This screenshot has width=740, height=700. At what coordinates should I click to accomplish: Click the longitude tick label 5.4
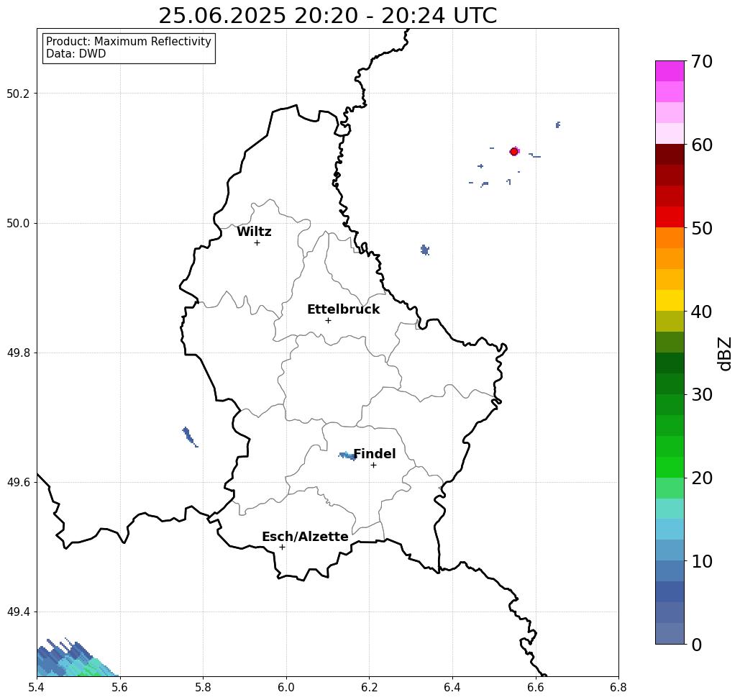tap(37, 687)
